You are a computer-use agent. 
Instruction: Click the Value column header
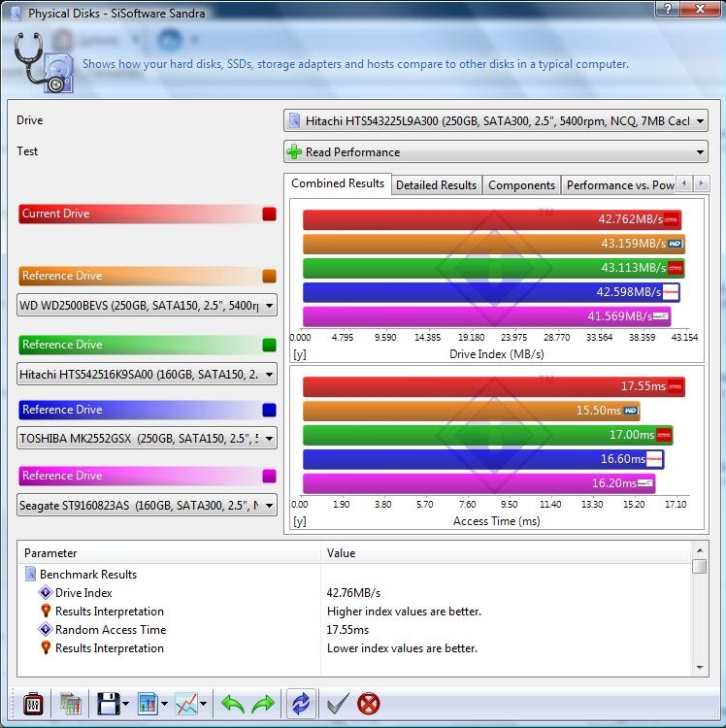coord(506,553)
